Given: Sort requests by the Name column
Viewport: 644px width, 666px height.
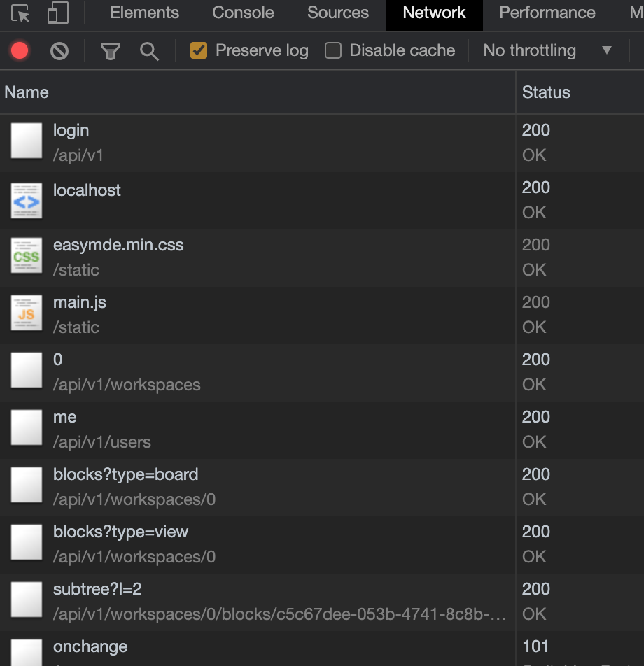Looking at the screenshot, I should pyautogui.click(x=27, y=92).
